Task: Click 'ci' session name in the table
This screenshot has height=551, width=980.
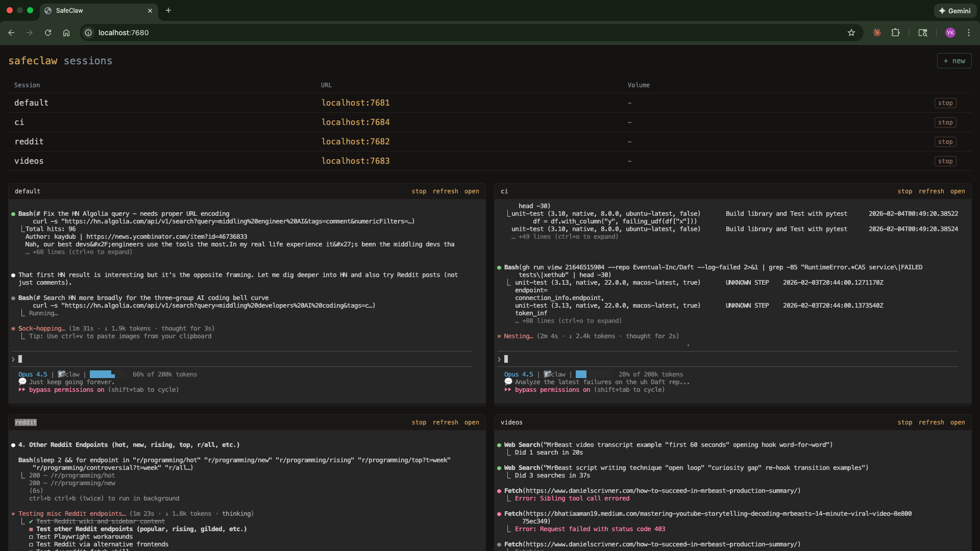Action: 19,122
